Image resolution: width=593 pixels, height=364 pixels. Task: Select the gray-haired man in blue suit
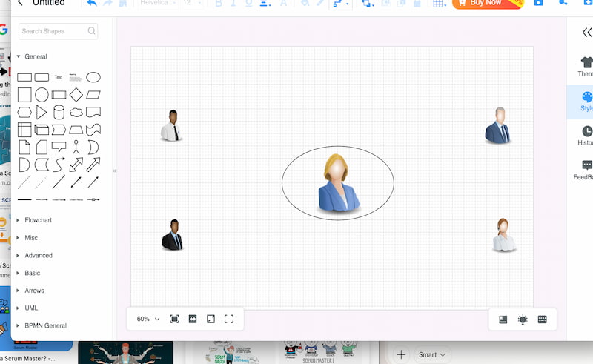[x=498, y=125]
